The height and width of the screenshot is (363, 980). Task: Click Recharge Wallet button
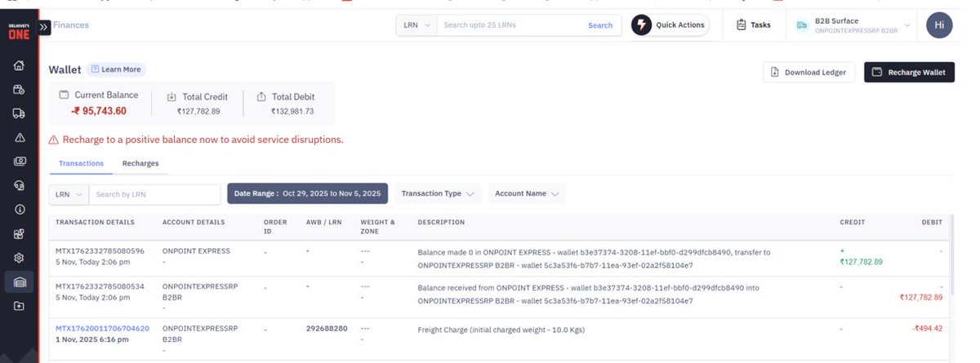[909, 73]
